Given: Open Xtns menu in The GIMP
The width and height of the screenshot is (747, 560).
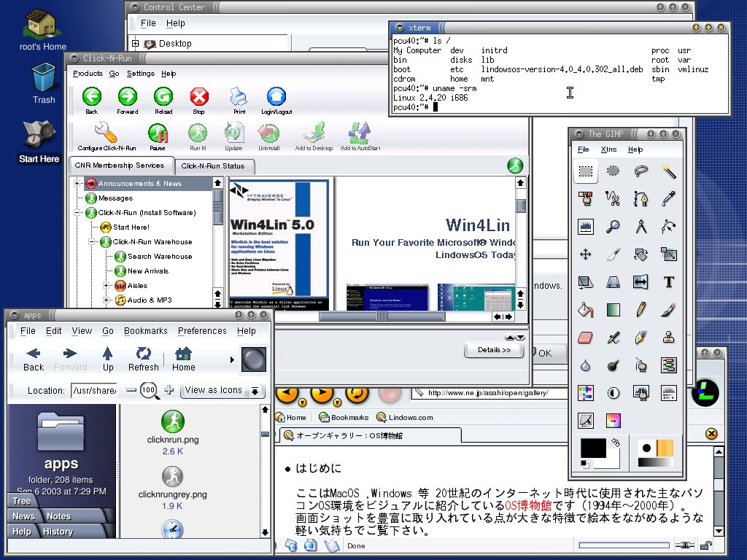Looking at the screenshot, I should point(608,149).
